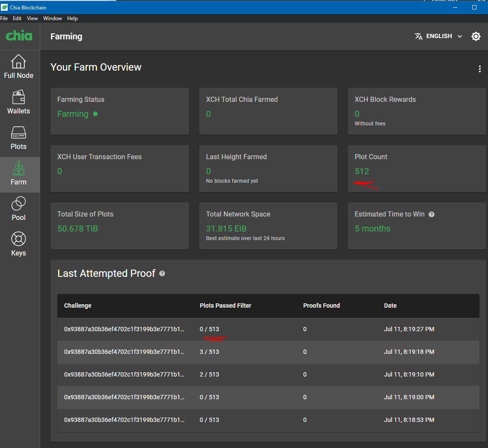Click 'Jul 11, 8:18:53 PM' date cell
The image size is (488, 448).
tap(409, 420)
